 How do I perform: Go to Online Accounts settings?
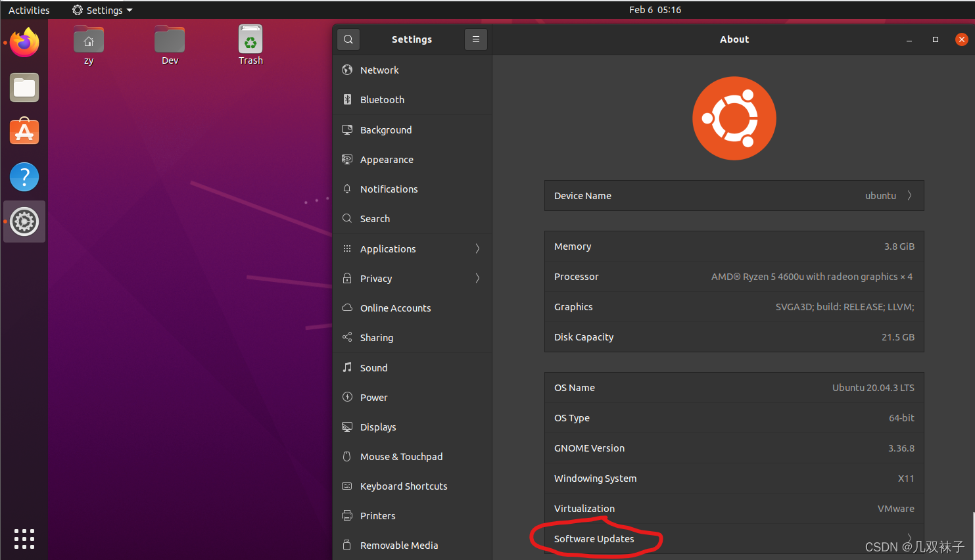point(412,308)
